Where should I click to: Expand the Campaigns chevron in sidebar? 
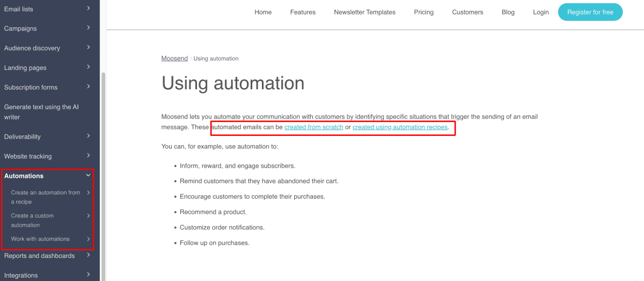[x=89, y=28]
